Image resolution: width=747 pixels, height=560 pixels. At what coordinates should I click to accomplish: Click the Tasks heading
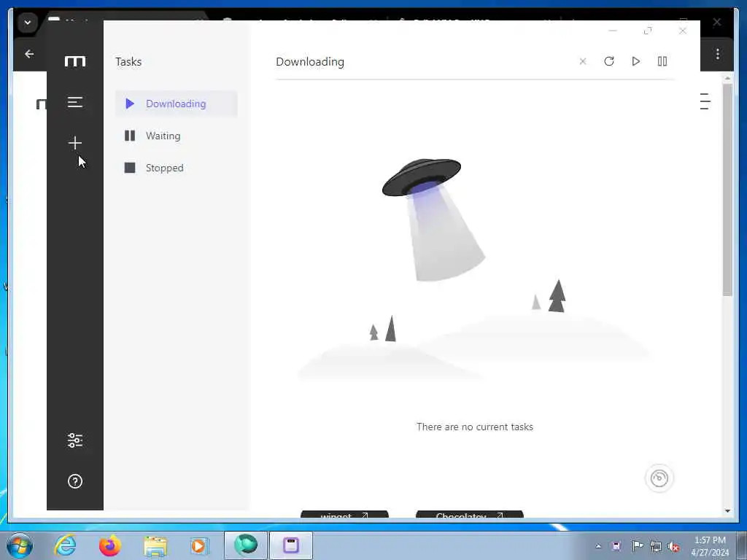pos(128,62)
